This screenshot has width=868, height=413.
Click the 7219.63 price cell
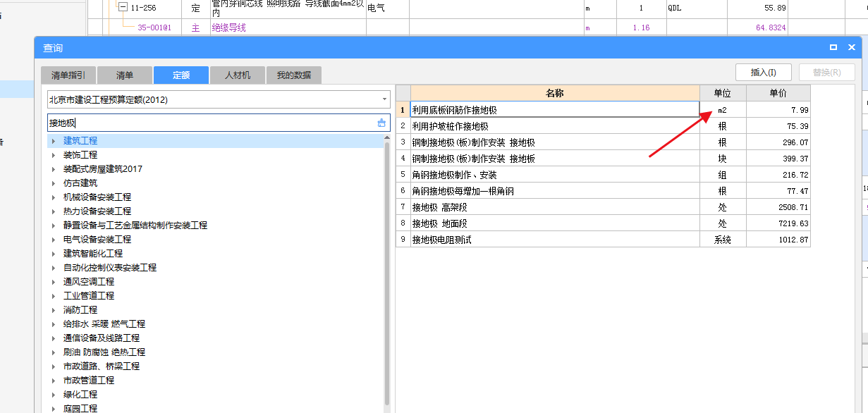[778, 223]
